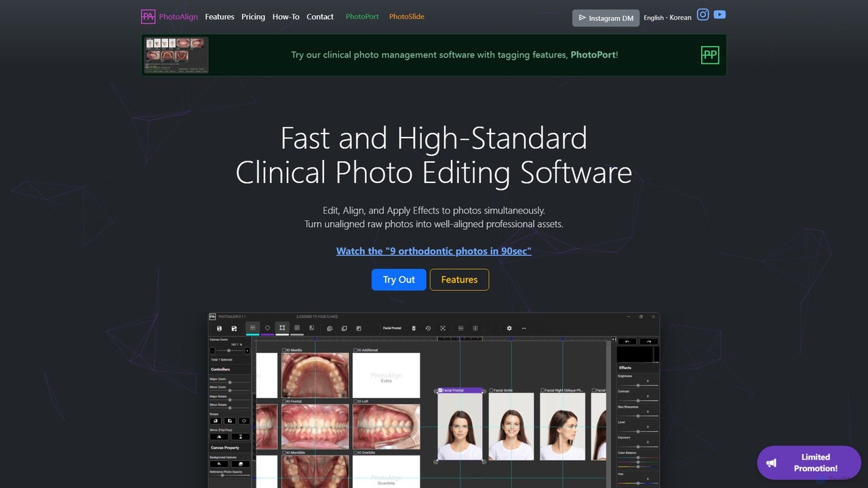The image size is (868, 488).
Task: Click the redo arrow above Effects
Action: [649, 342]
